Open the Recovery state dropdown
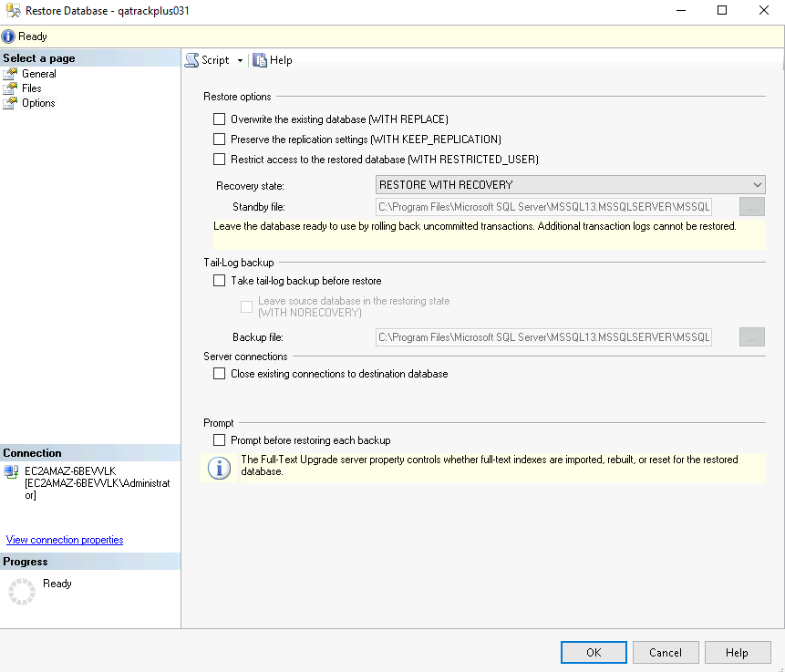The image size is (785, 672). coord(570,185)
